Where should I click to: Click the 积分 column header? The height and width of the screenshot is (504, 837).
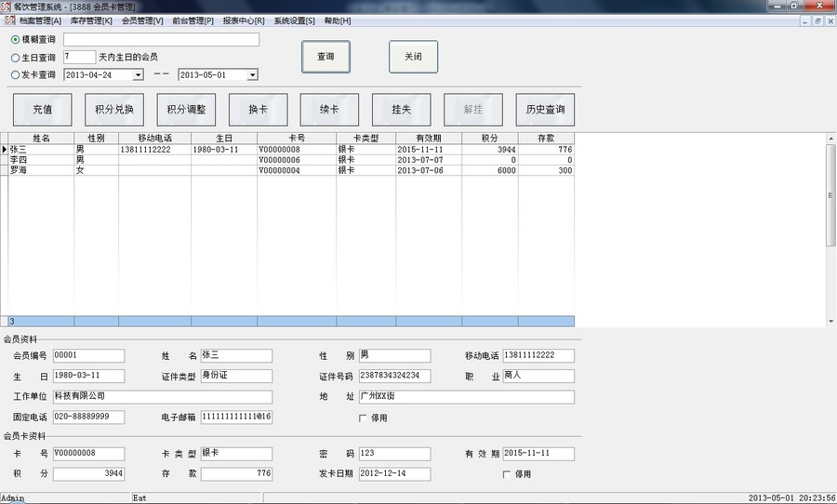click(x=490, y=139)
